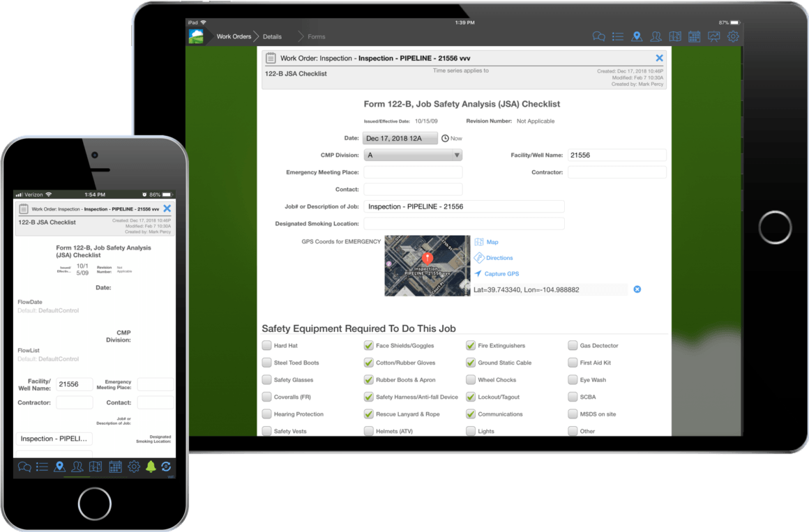Close the work order form on phone
The image size is (809, 532).
(167, 208)
